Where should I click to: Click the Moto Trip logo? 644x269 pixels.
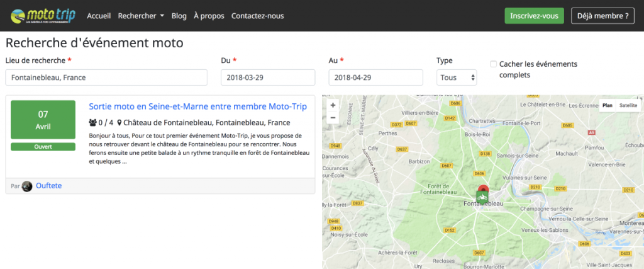click(43, 16)
